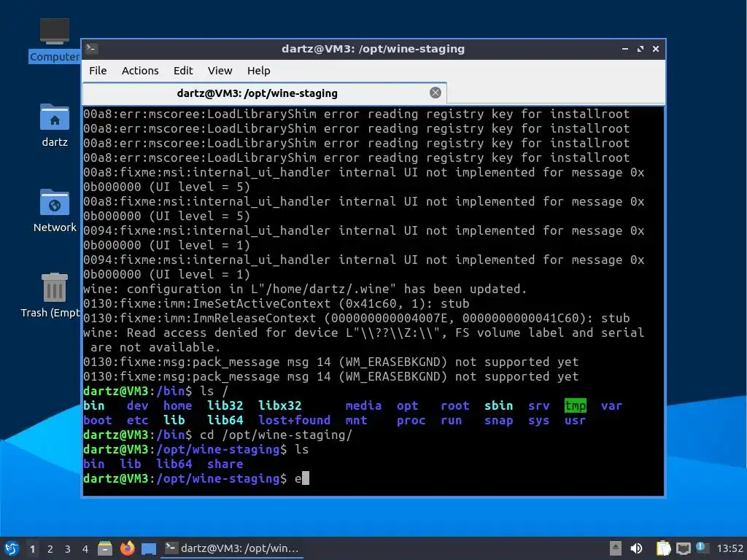
Task: Open the Actions menu
Action: pyautogui.click(x=140, y=71)
